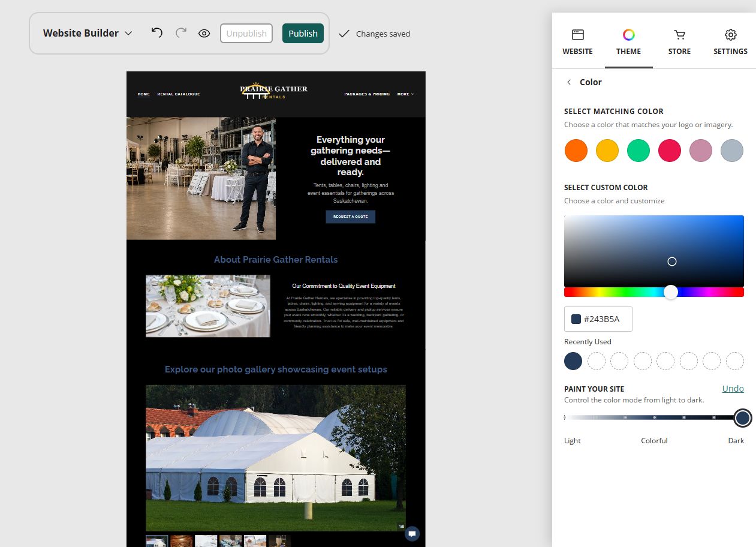Select the orange matching color
The width and height of the screenshot is (756, 547).
pos(576,151)
